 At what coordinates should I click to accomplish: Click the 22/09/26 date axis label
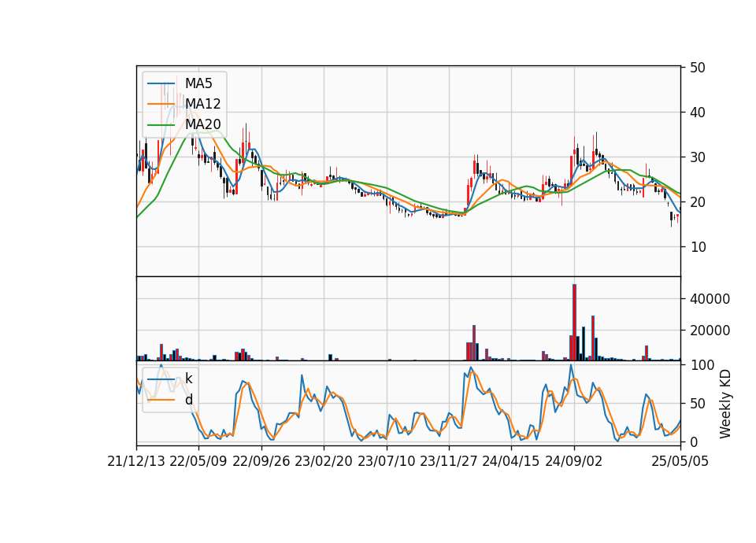pos(261,461)
